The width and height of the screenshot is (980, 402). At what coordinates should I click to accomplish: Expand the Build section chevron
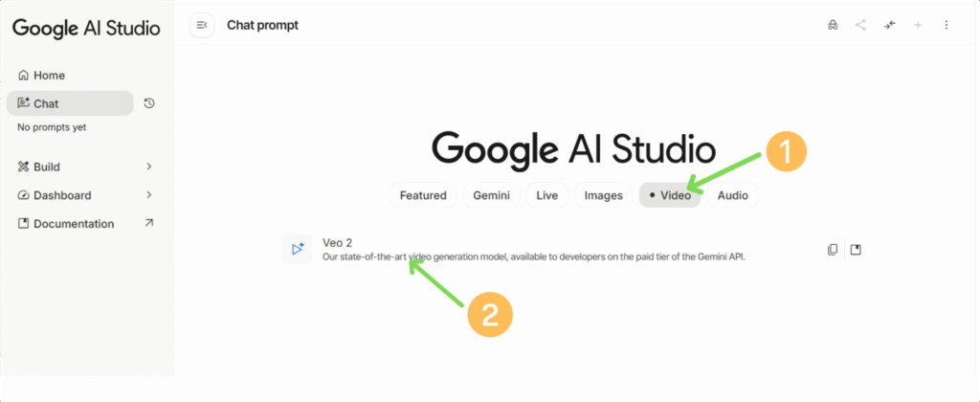149,167
